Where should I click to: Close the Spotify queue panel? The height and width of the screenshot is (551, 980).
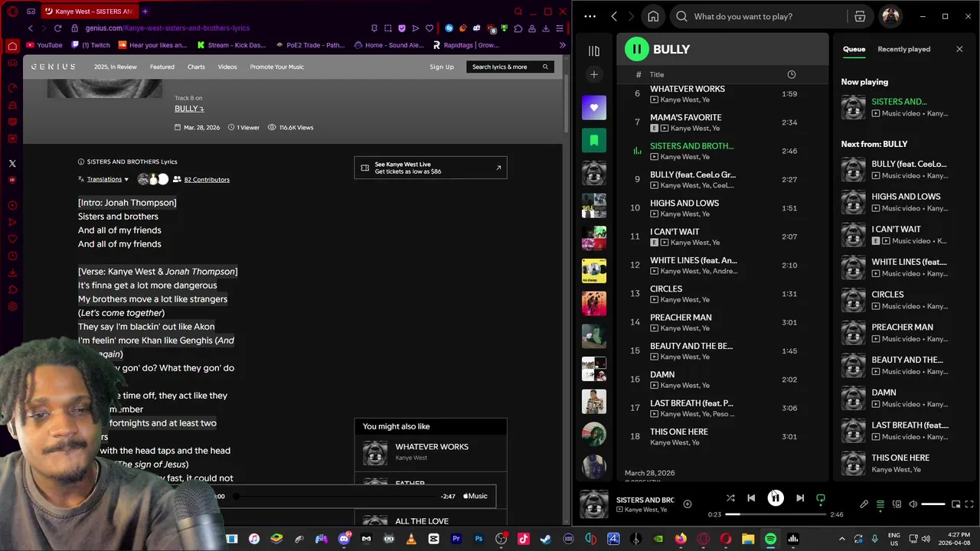[959, 49]
